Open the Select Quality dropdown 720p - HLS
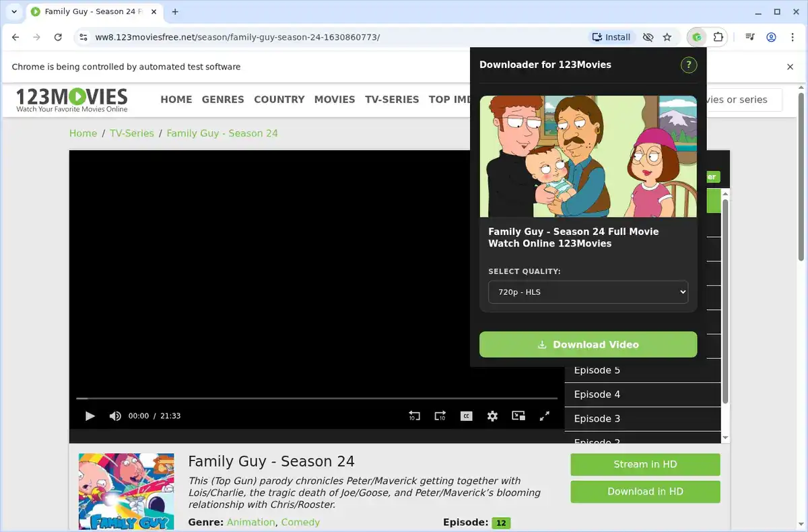The height and width of the screenshot is (532, 808). [588, 292]
